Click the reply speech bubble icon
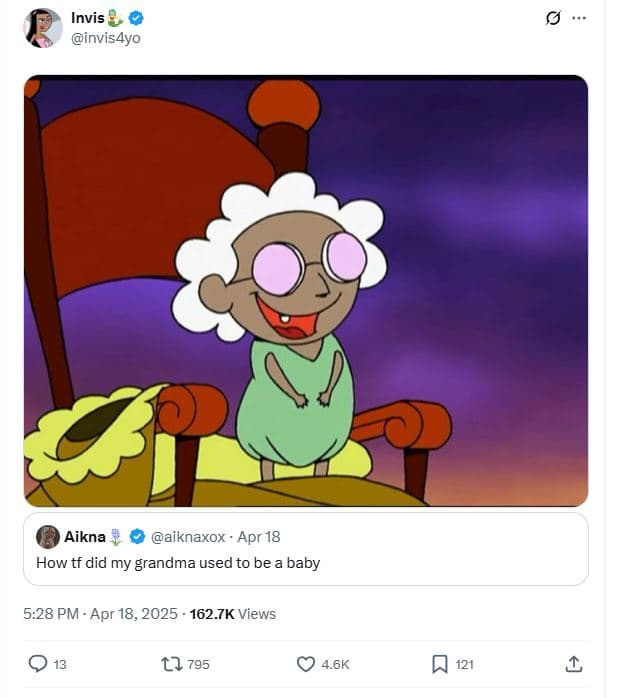The image size is (621, 698). [38, 663]
